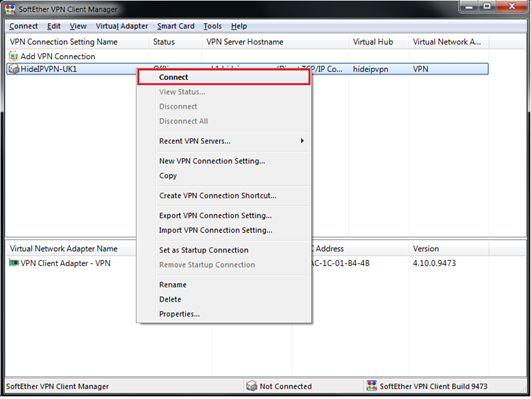Click the VPN Server Hostname column header

tap(275, 42)
